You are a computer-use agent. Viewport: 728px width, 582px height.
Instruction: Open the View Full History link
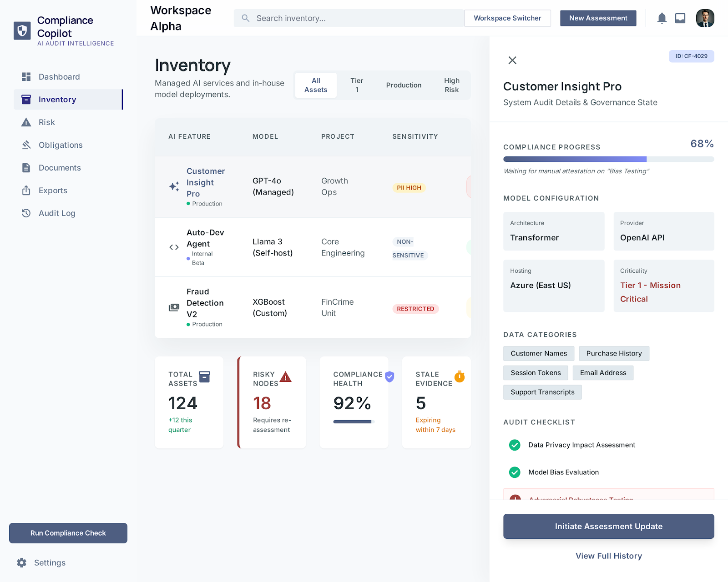(x=608, y=556)
